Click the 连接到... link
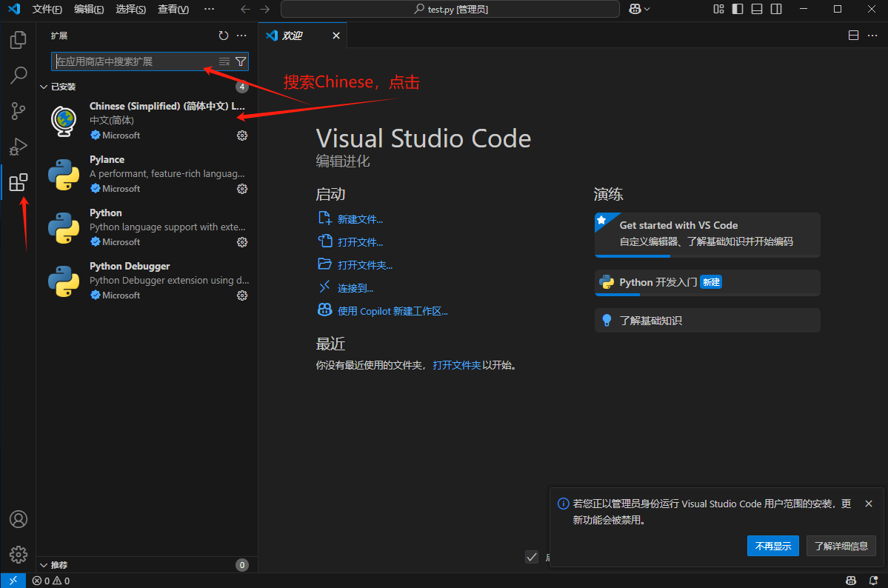This screenshot has height=588, width=888. pos(355,288)
